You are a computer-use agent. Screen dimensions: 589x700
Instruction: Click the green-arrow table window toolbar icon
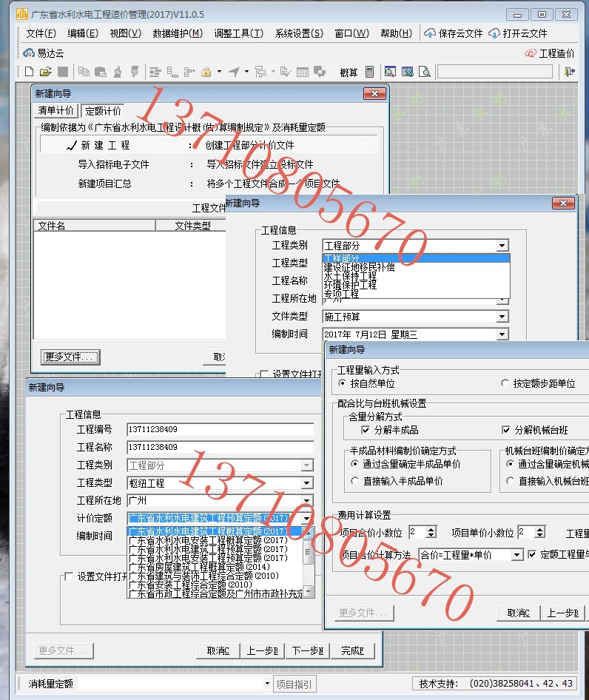tap(407, 72)
